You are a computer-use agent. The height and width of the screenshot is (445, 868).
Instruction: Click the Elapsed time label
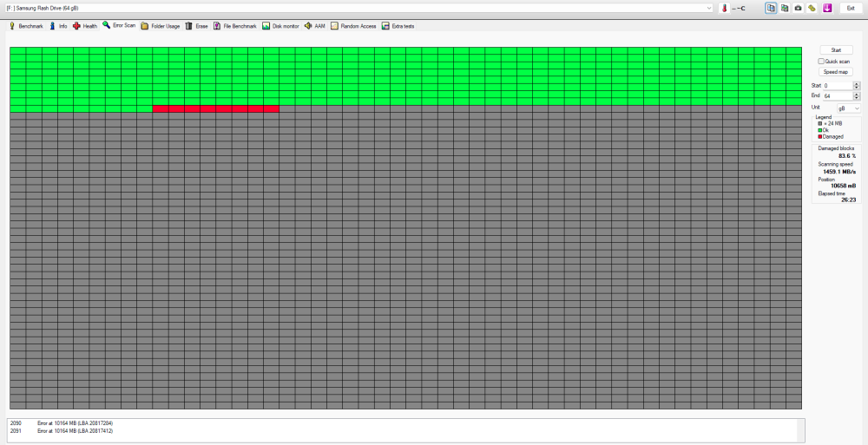point(832,193)
